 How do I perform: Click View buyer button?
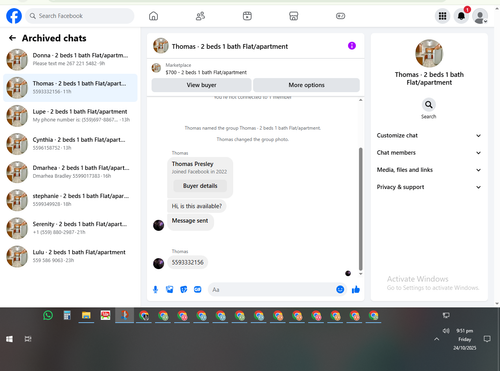coord(201,85)
